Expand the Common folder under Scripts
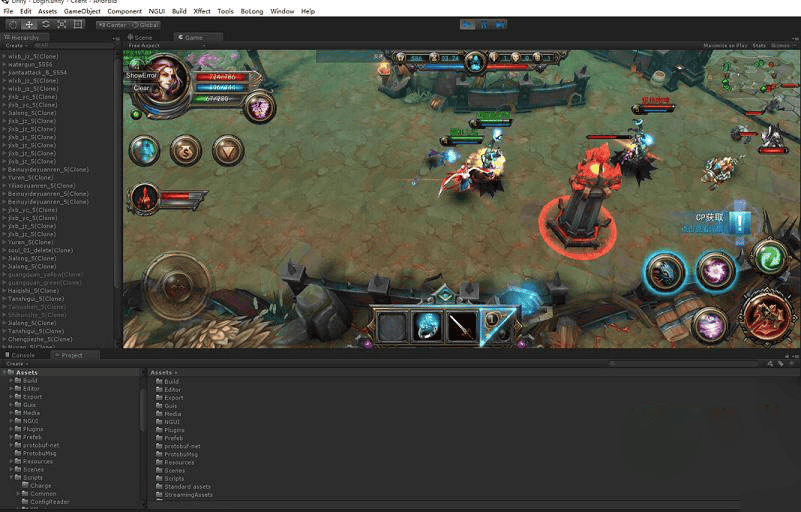 pos(19,494)
